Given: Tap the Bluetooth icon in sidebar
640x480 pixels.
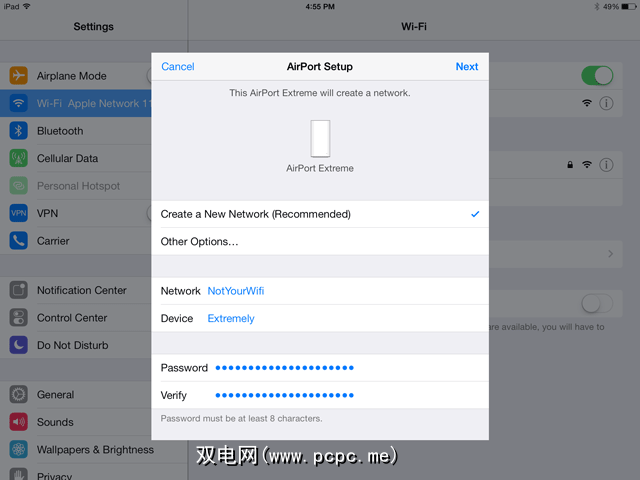Looking at the screenshot, I should 18,131.
